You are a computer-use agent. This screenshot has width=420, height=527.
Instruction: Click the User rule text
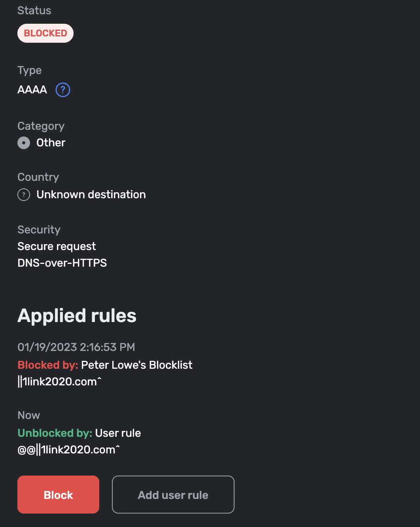click(118, 433)
